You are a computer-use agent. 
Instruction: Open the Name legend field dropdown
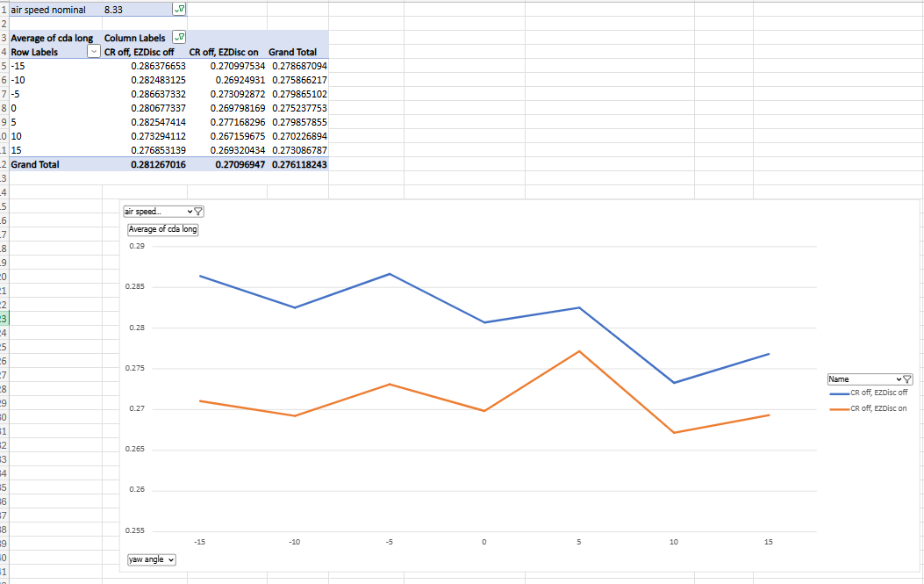pyautogui.click(x=870, y=379)
